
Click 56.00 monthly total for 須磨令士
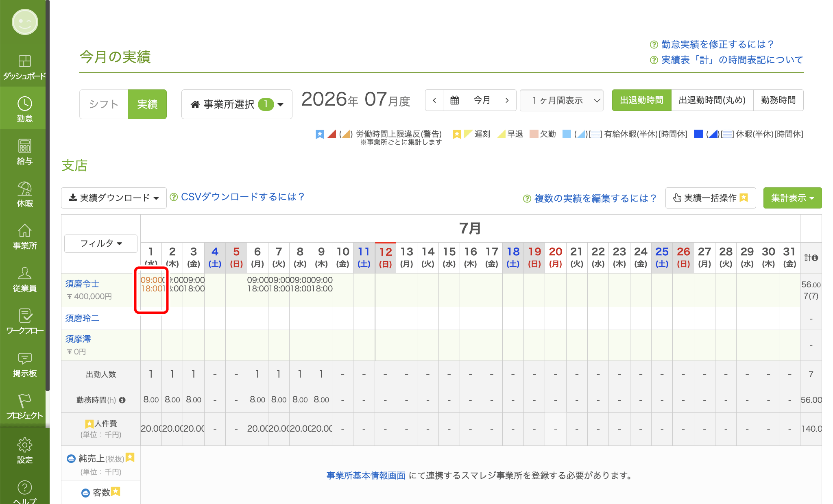[811, 285]
